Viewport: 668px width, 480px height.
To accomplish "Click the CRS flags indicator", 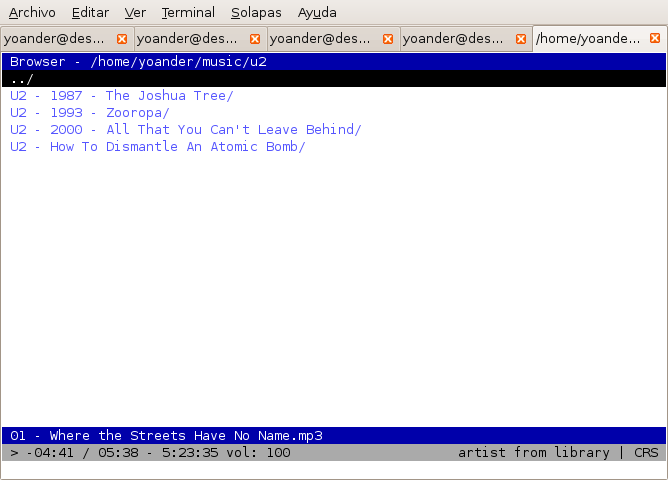I will pos(646,452).
